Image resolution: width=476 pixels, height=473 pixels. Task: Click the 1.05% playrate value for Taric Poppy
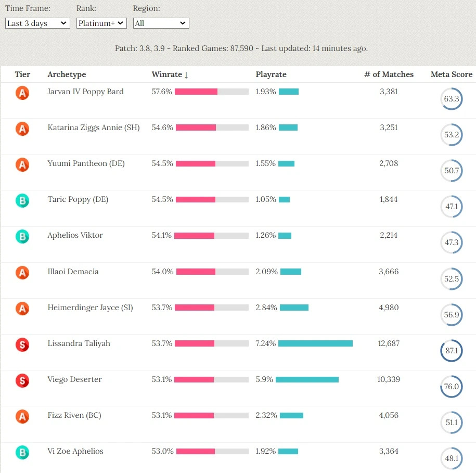coord(266,199)
